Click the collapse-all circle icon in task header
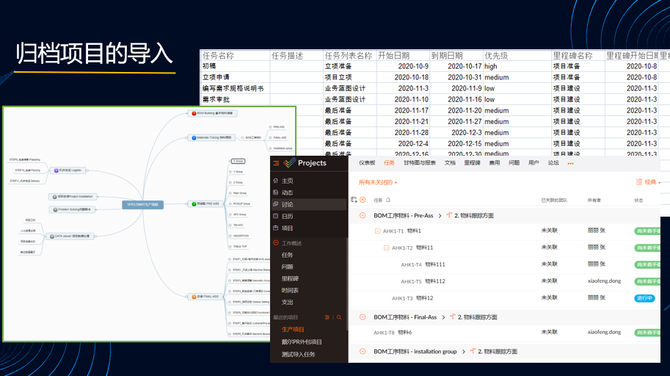The width and height of the screenshot is (670, 376). pyautogui.click(x=363, y=200)
